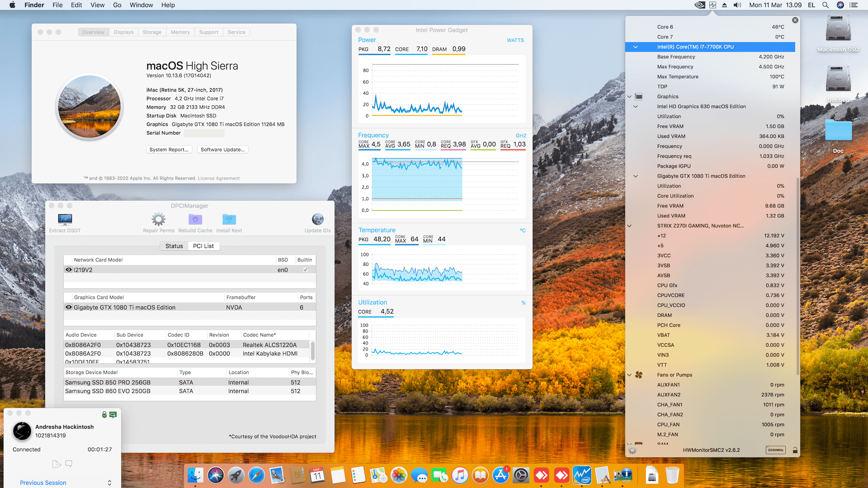
Task: Collapse the Graphics group chevron
Action: (x=629, y=97)
